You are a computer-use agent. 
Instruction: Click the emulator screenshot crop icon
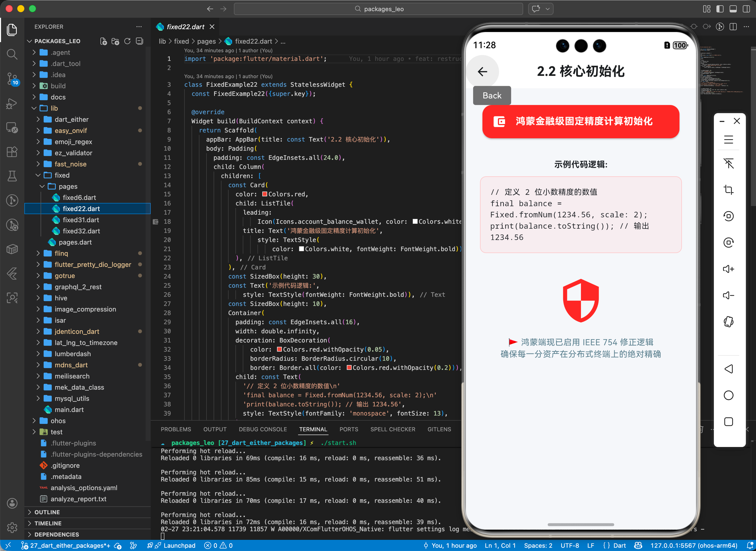pos(728,190)
